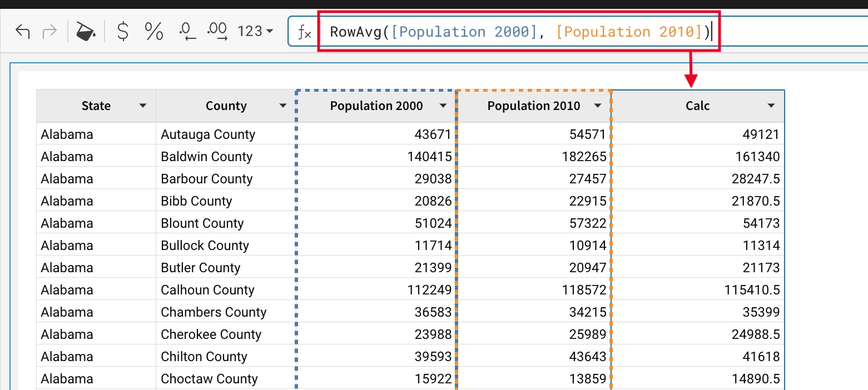Viewport: 868px width, 390px height.
Task: Open the Calc column dropdown arrow
Action: pos(771,106)
